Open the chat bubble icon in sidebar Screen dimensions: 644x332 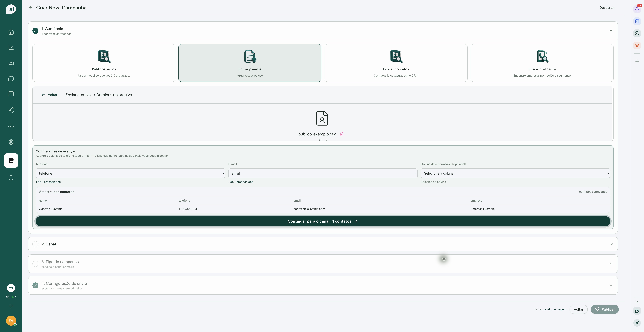pos(11,79)
